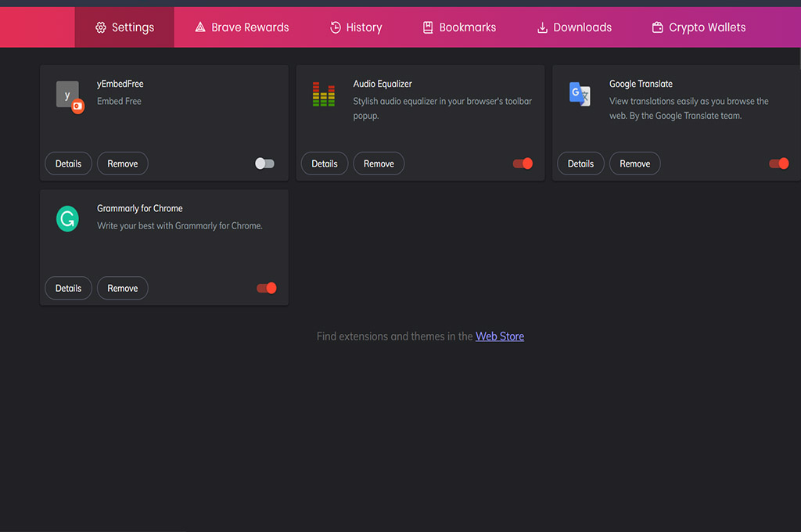Turn off the Google Translate toggle
801x532 pixels.
[778, 164]
